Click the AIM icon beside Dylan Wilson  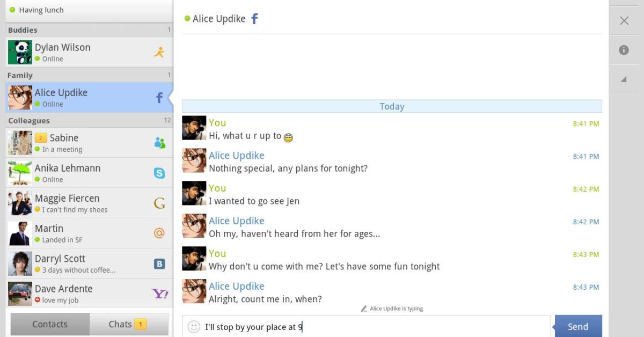[159, 52]
